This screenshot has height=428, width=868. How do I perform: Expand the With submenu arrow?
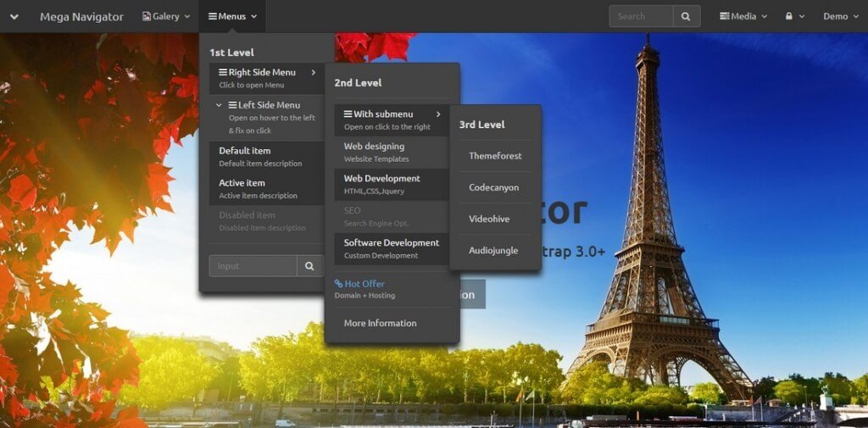click(x=438, y=114)
